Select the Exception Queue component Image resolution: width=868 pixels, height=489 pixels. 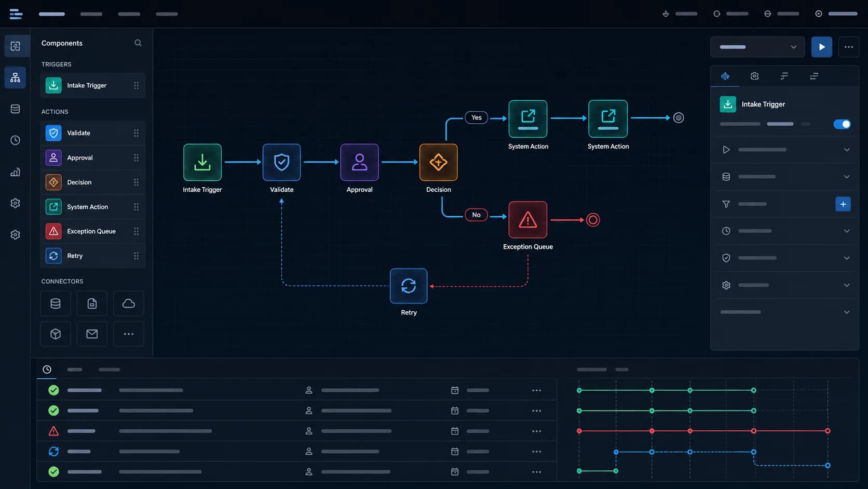tap(92, 231)
